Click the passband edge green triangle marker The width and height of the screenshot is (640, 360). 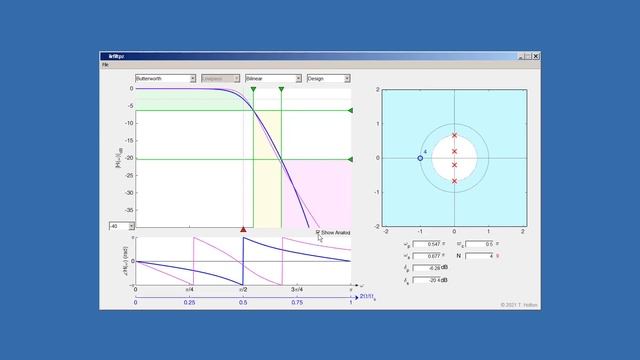click(x=253, y=89)
